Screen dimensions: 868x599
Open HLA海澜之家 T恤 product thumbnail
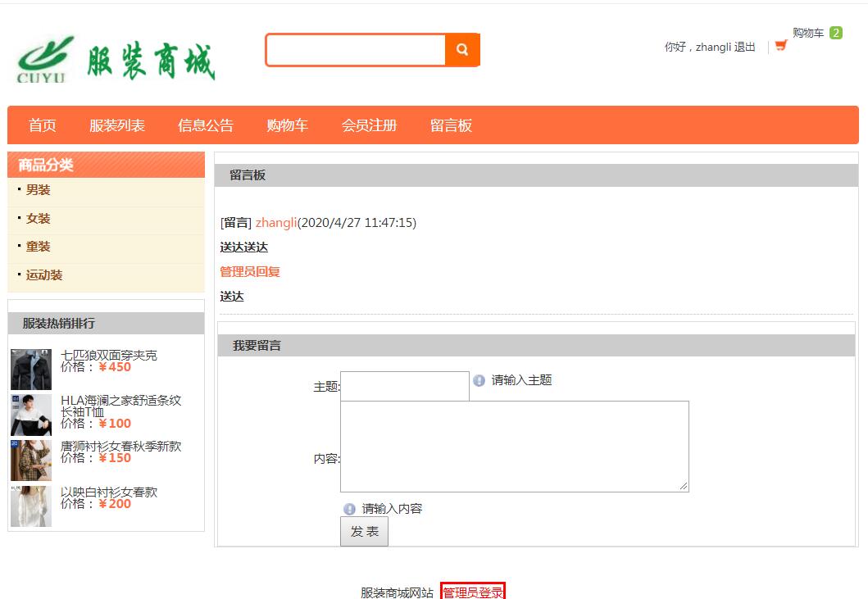(31, 415)
